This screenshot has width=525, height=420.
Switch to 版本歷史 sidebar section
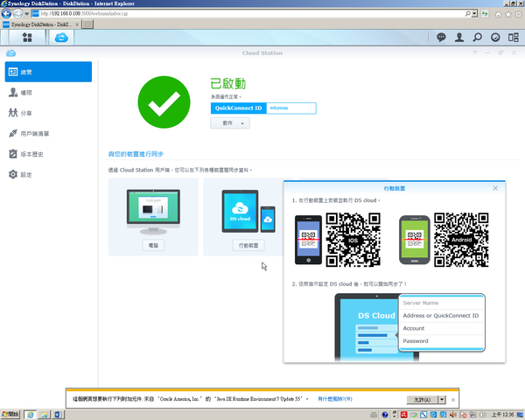pyautogui.click(x=32, y=154)
